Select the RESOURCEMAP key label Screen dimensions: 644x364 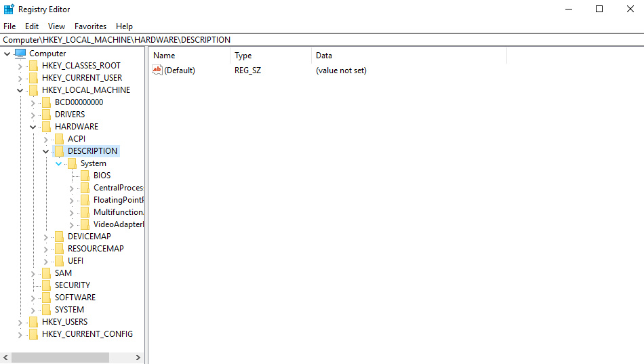point(96,249)
